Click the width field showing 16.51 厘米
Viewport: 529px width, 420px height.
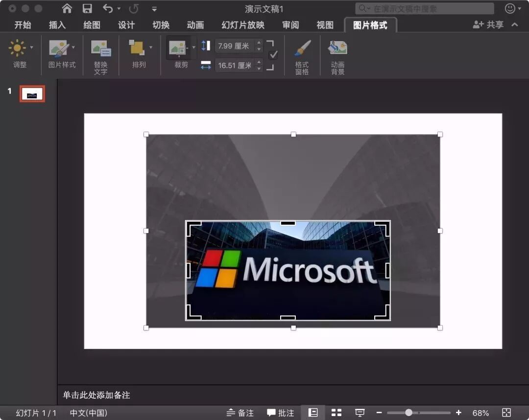click(x=235, y=66)
